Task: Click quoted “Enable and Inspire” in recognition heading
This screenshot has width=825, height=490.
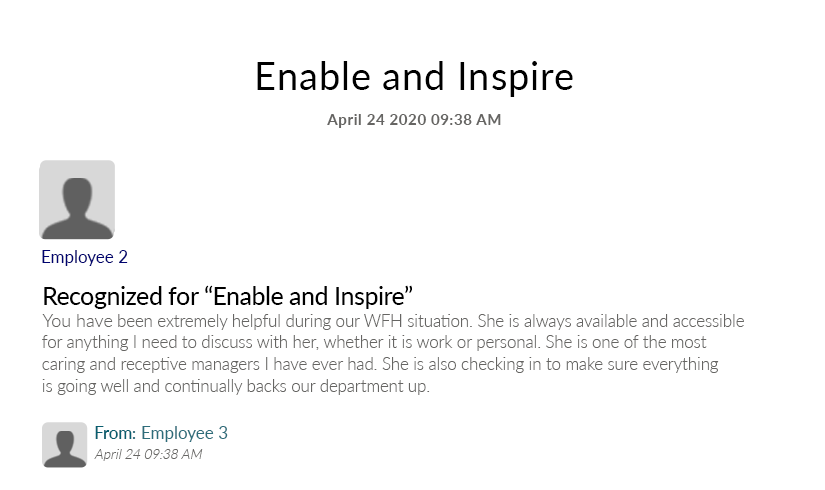Action: pos(313,296)
